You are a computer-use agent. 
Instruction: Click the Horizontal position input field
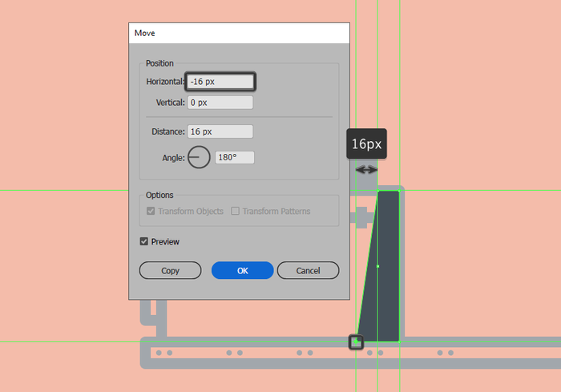(x=220, y=81)
